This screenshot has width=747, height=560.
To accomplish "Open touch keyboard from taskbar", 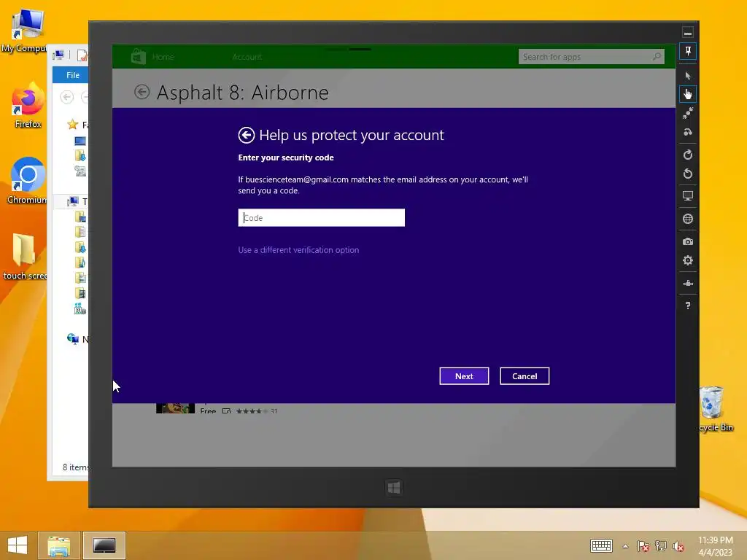I will (x=601, y=546).
